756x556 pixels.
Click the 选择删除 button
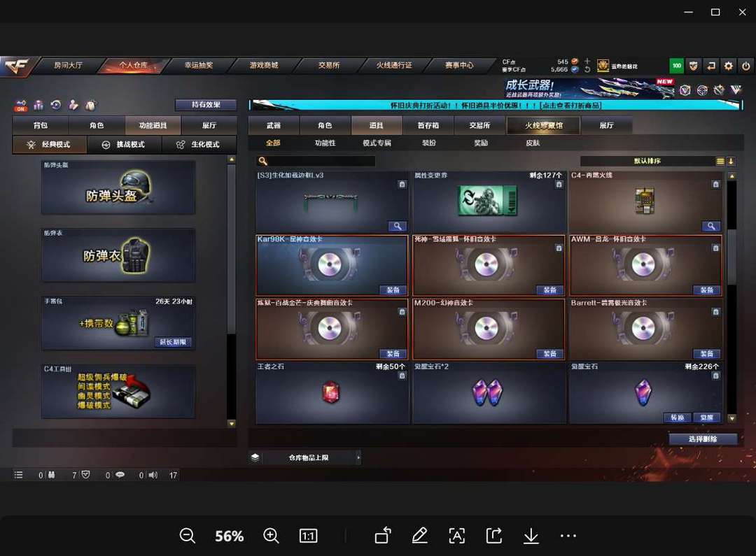tap(703, 439)
